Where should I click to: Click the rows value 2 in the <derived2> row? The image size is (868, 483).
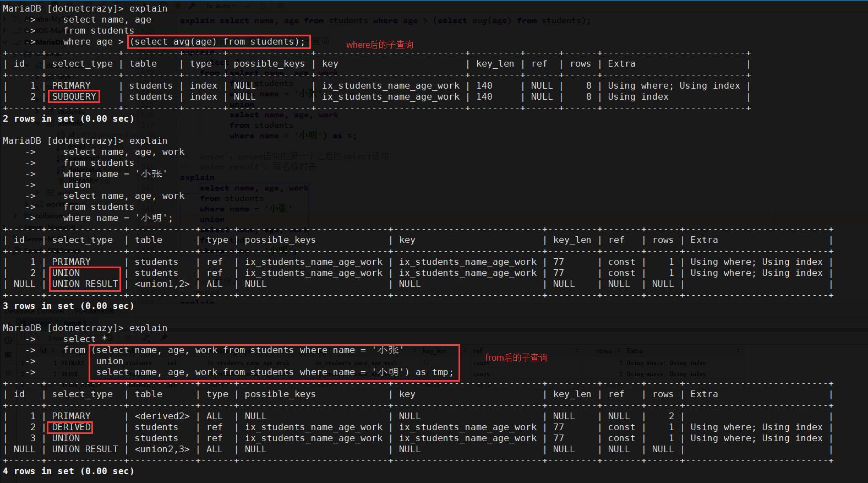tap(671, 416)
